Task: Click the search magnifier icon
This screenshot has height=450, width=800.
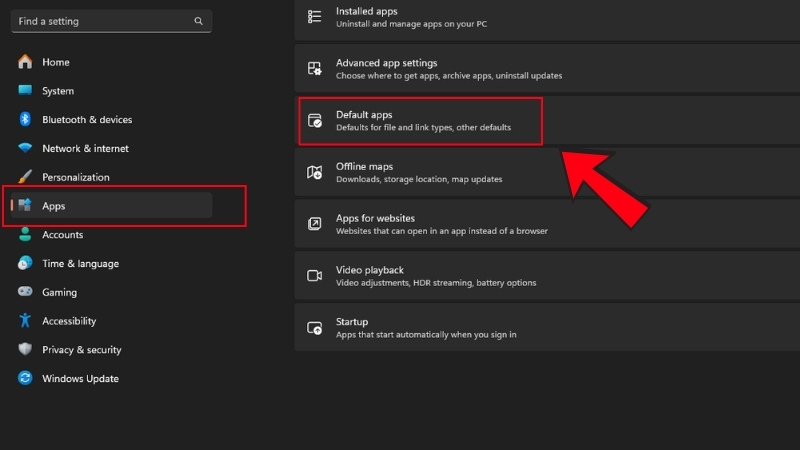Action: point(198,21)
